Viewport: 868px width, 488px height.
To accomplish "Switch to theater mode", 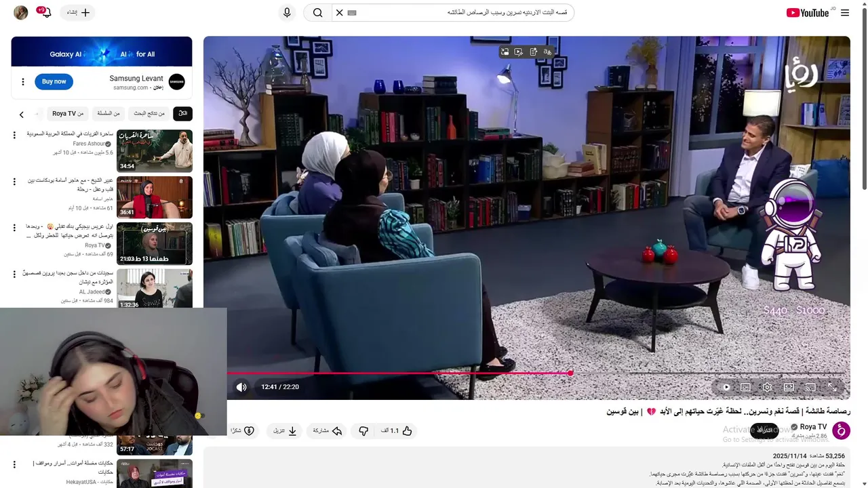I will 789,387.
